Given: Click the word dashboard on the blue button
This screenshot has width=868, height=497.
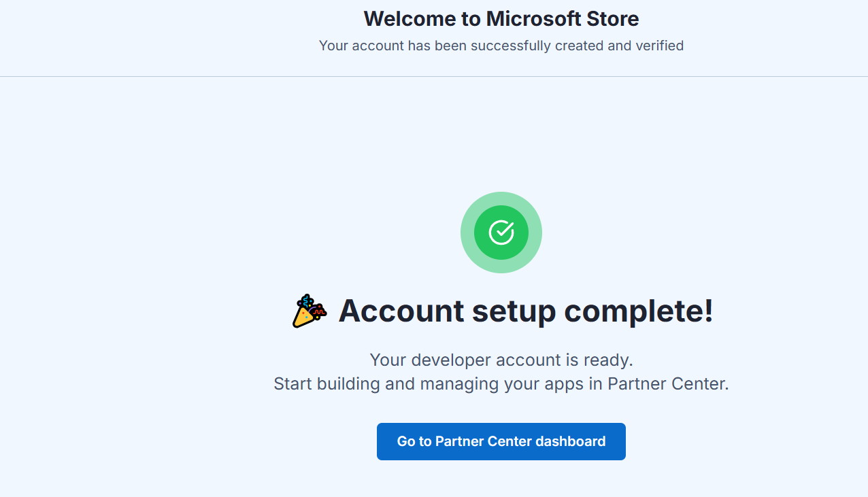Looking at the screenshot, I should coord(571,441).
